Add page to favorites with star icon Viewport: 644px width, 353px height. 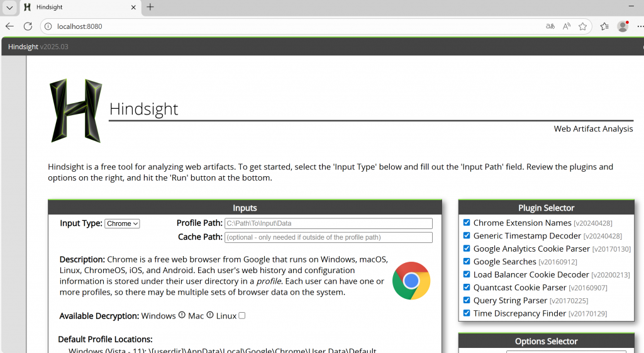(x=582, y=26)
